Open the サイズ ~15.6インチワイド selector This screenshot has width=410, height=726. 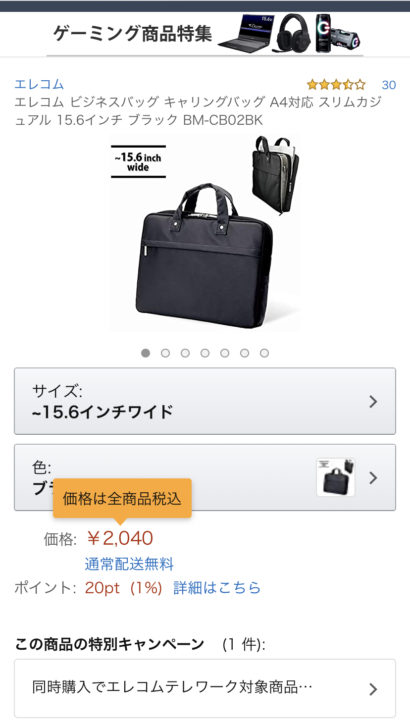pos(205,401)
